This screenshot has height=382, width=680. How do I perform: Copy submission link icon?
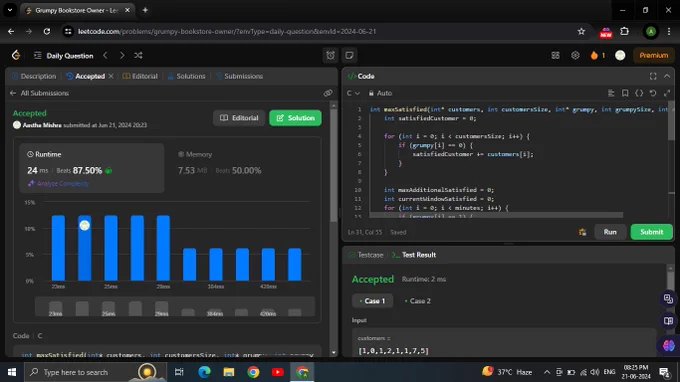pyautogui.click(x=328, y=93)
